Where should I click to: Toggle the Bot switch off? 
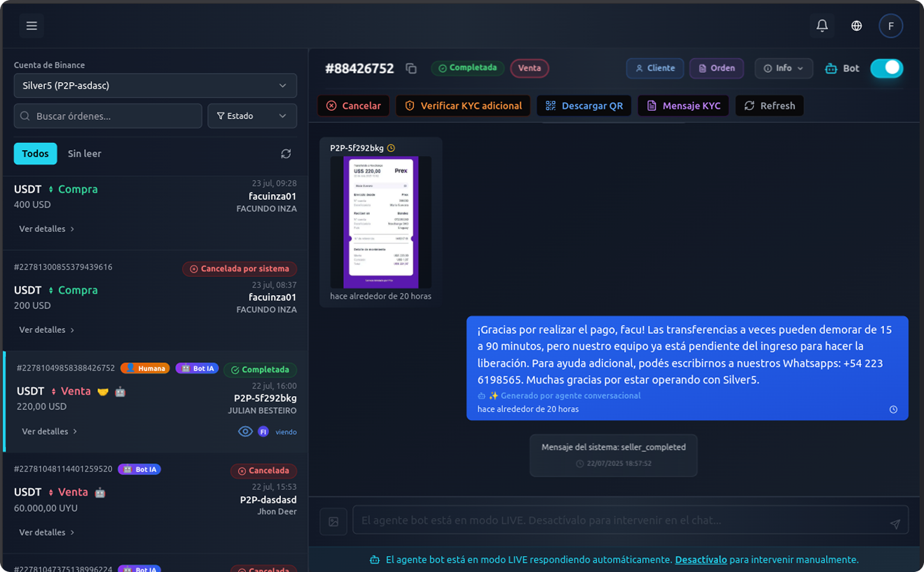pyautogui.click(x=886, y=68)
